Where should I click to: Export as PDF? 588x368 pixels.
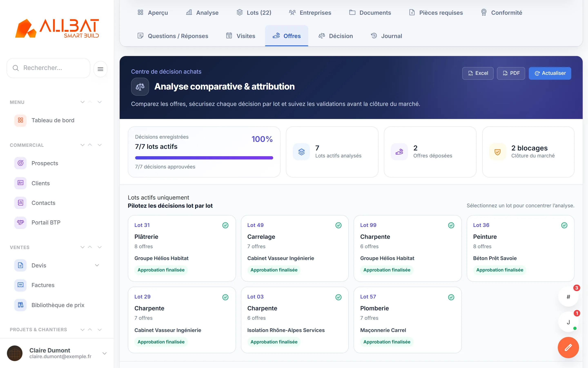point(511,73)
